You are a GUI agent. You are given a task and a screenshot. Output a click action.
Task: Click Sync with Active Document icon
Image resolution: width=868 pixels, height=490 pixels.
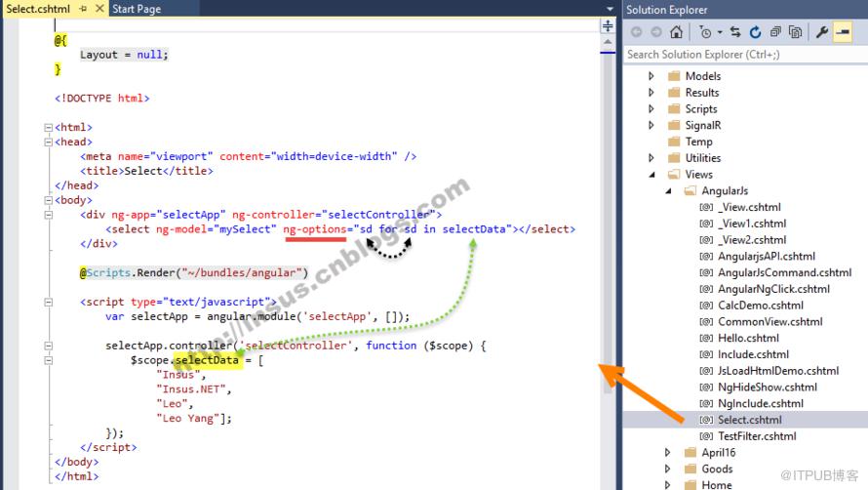pos(735,32)
